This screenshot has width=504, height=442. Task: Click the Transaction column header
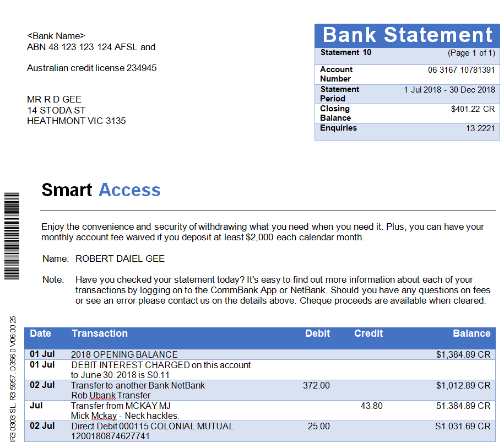[x=100, y=333]
